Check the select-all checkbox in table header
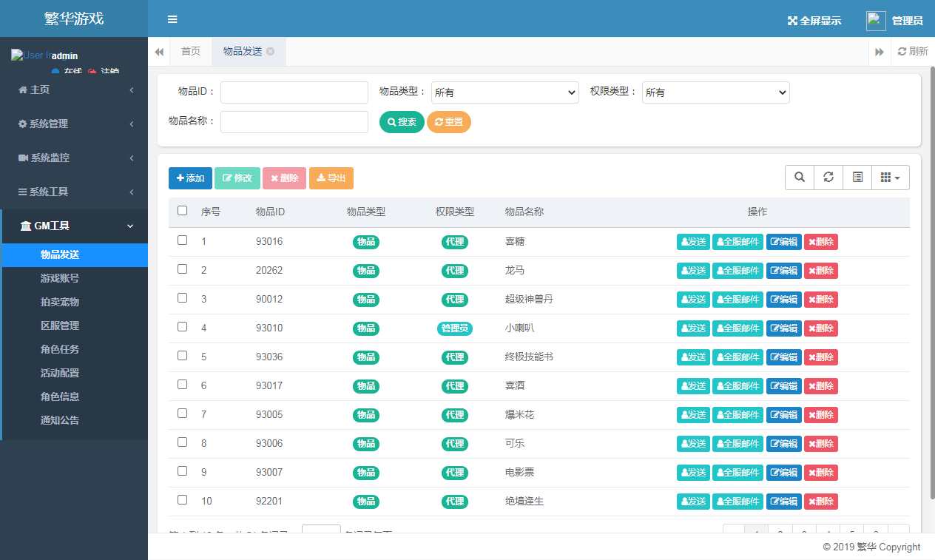 coord(183,211)
